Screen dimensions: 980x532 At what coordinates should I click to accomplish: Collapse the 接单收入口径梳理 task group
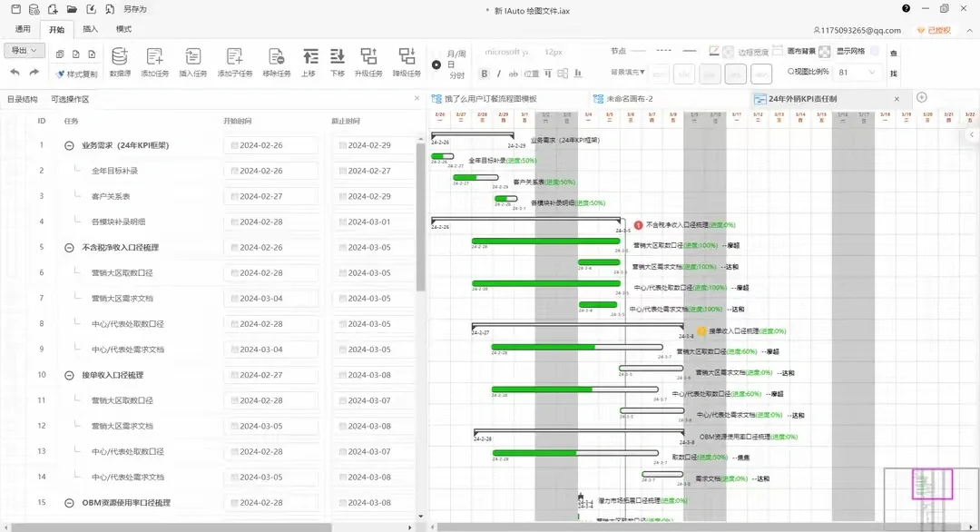(x=69, y=375)
